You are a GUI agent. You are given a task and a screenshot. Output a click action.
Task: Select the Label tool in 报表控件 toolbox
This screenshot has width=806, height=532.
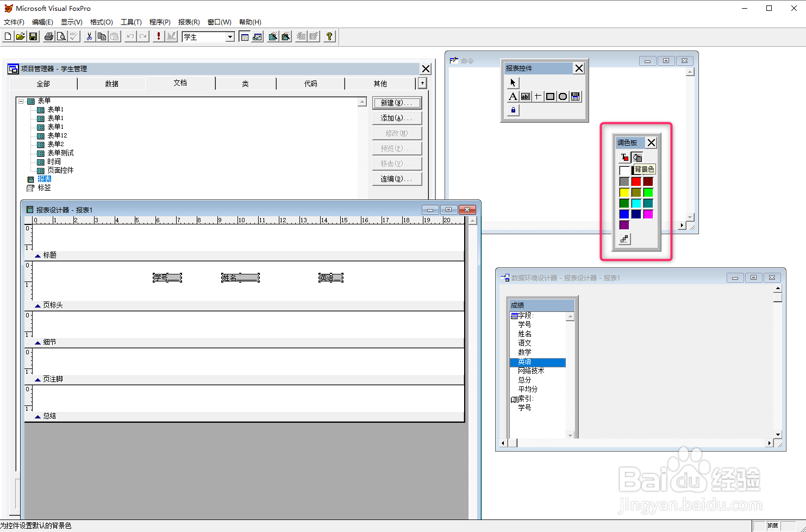(x=514, y=96)
